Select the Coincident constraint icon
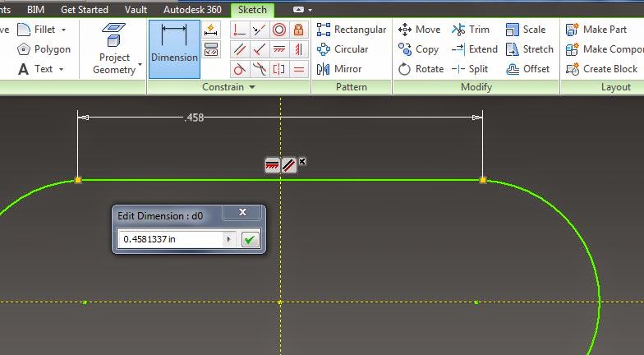 tap(240, 30)
